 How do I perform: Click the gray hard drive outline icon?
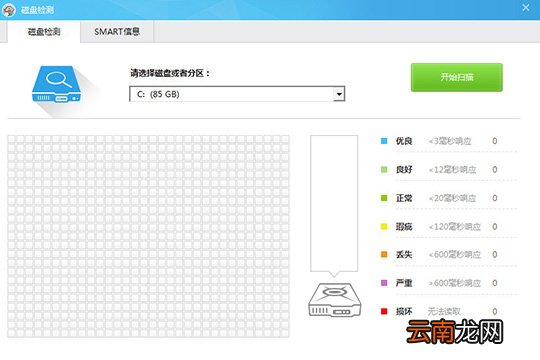(x=334, y=300)
